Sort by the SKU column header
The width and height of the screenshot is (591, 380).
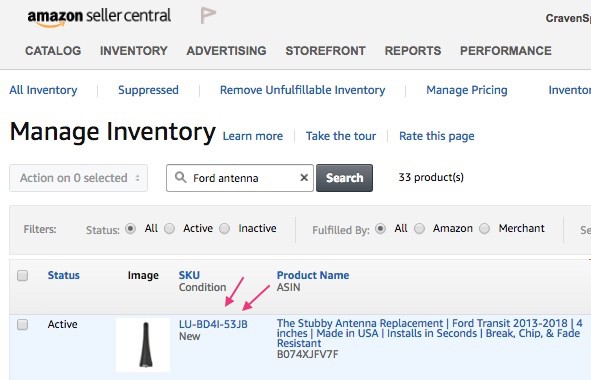[x=189, y=275]
